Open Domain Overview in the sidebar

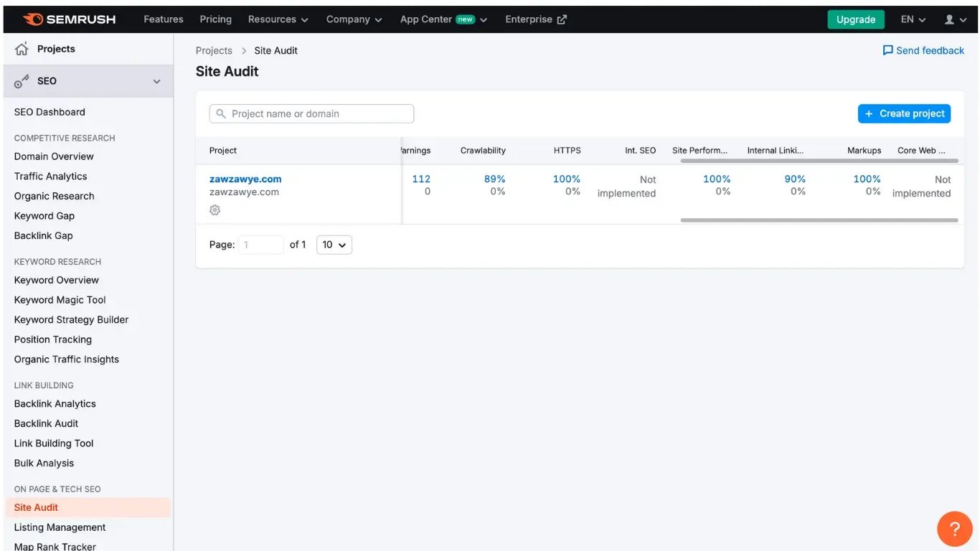[54, 156]
